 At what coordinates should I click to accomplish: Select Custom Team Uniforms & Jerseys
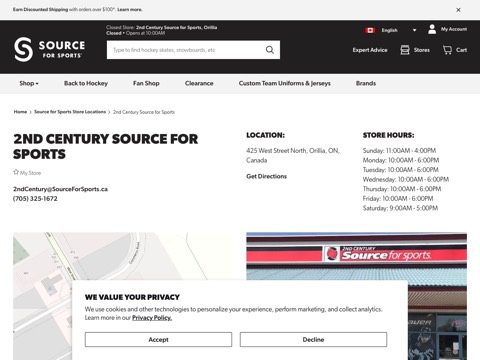(285, 83)
